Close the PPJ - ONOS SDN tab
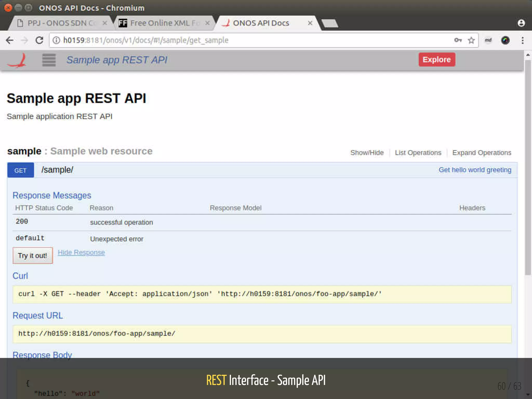 (x=105, y=23)
